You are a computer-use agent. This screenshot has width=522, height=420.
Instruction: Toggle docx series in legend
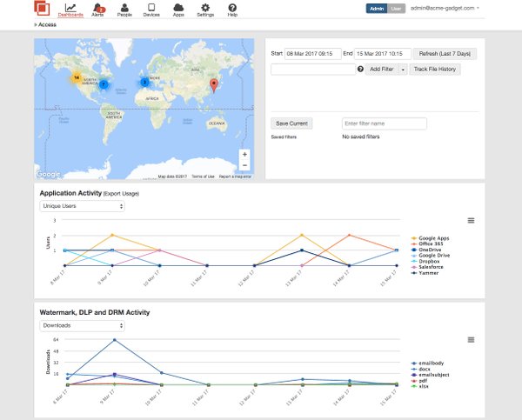(421, 369)
